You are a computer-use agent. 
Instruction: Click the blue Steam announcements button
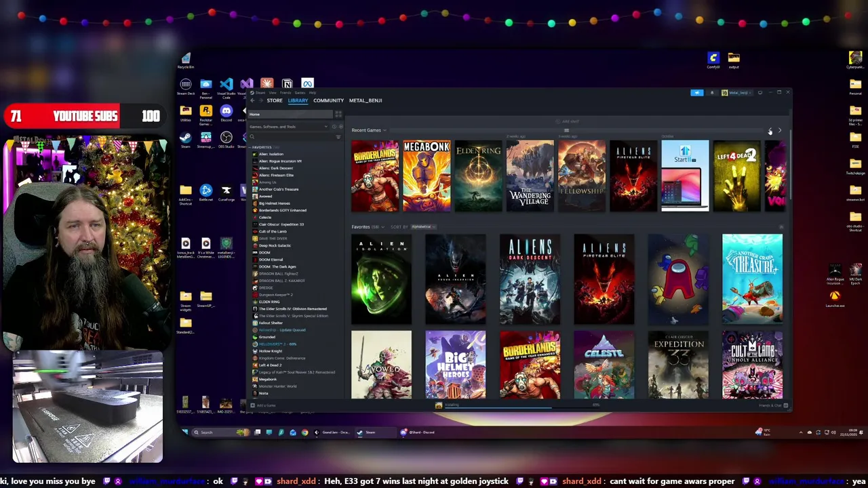(696, 93)
